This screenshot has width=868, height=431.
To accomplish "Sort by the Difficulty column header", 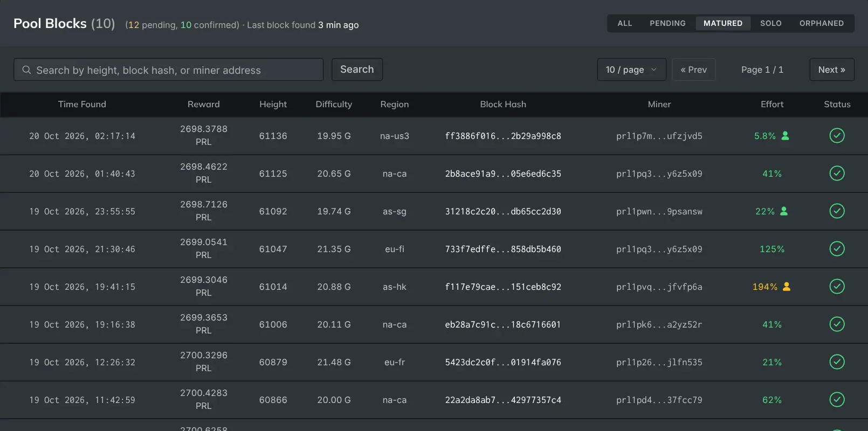I will tap(334, 105).
